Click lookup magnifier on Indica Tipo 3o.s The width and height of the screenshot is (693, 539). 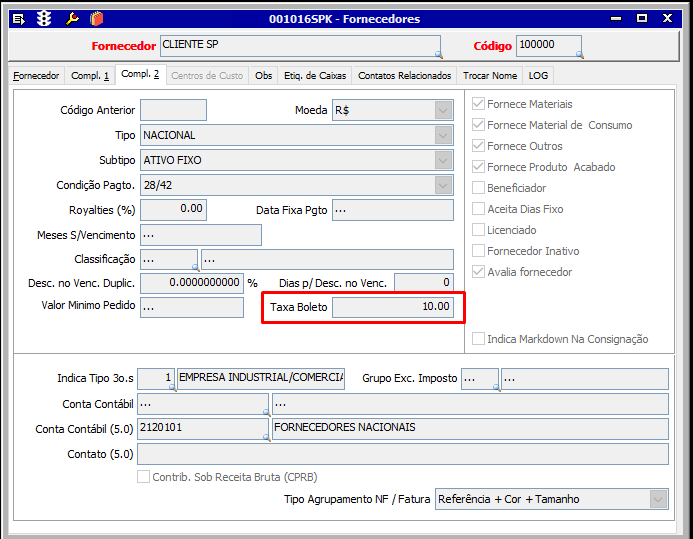pyautogui.click(x=173, y=388)
